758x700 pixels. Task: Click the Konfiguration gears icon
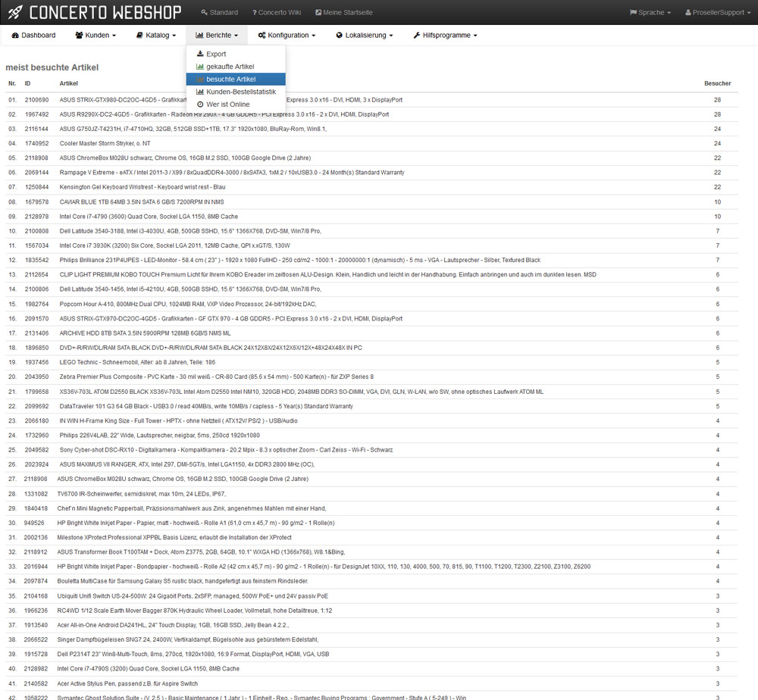point(262,36)
